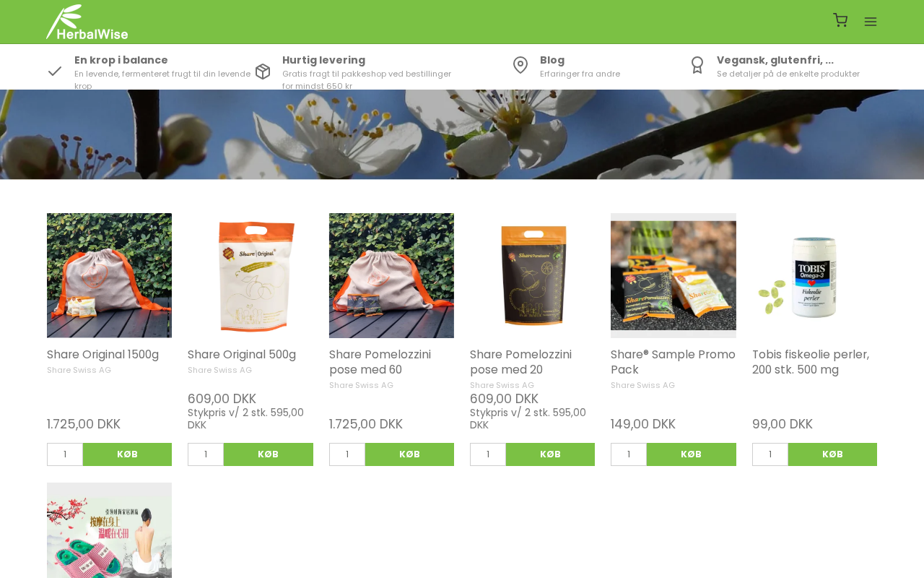Buy Share Sample Promo Pack with KØB
The height and width of the screenshot is (578, 924).
(692, 454)
